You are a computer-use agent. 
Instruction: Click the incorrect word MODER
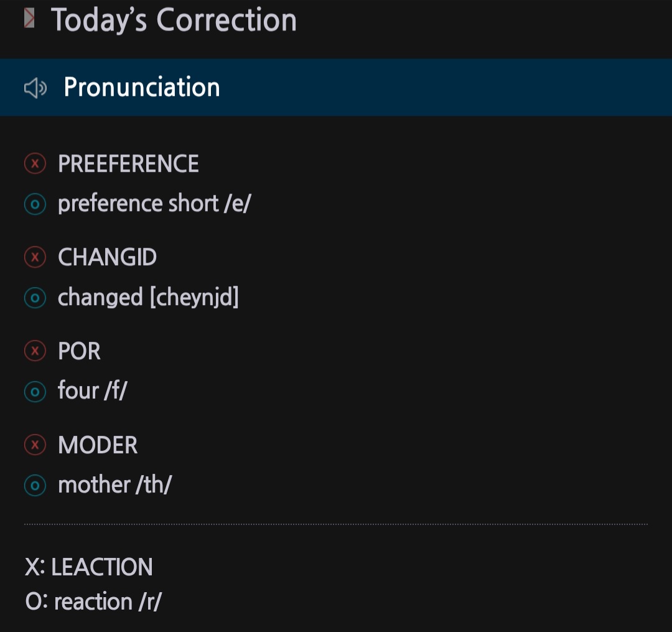click(98, 445)
